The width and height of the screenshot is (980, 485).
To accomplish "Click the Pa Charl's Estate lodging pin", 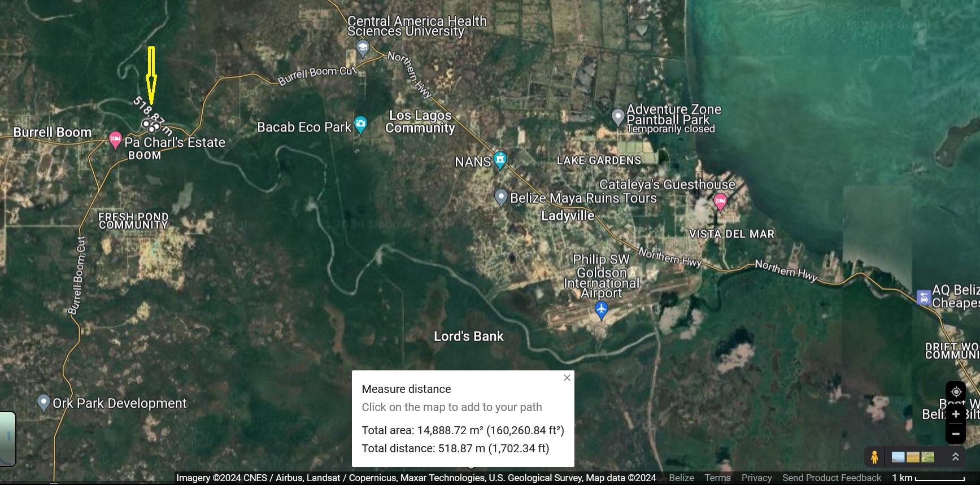I will click(x=115, y=139).
